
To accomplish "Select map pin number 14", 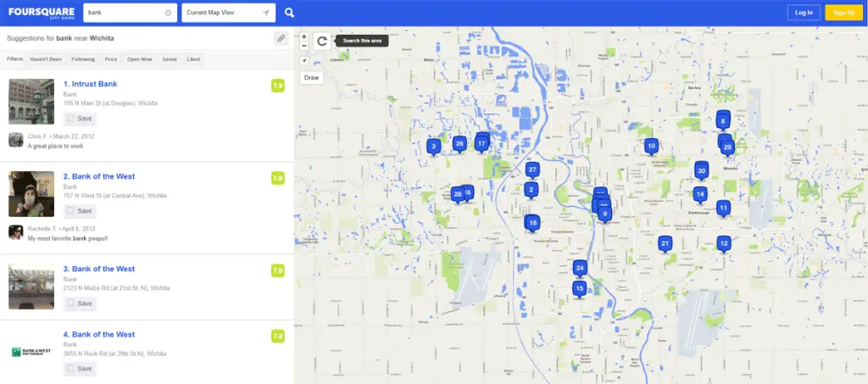I will 700,194.
